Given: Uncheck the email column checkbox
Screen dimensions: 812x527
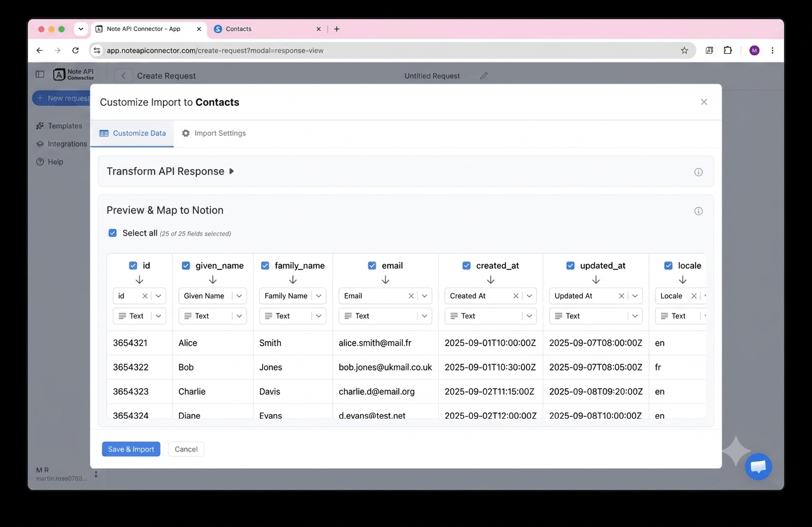Looking at the screenshot, I should coord(372,265).
